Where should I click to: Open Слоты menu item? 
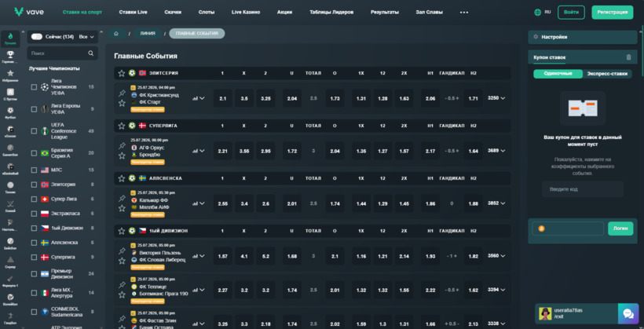point(207,13)
